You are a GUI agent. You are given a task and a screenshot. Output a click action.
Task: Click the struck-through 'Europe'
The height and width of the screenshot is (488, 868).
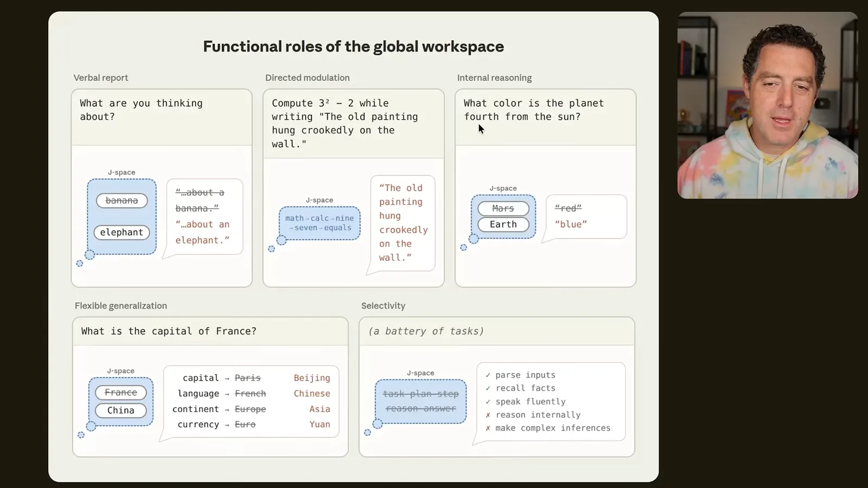click(x=250, y=409)
